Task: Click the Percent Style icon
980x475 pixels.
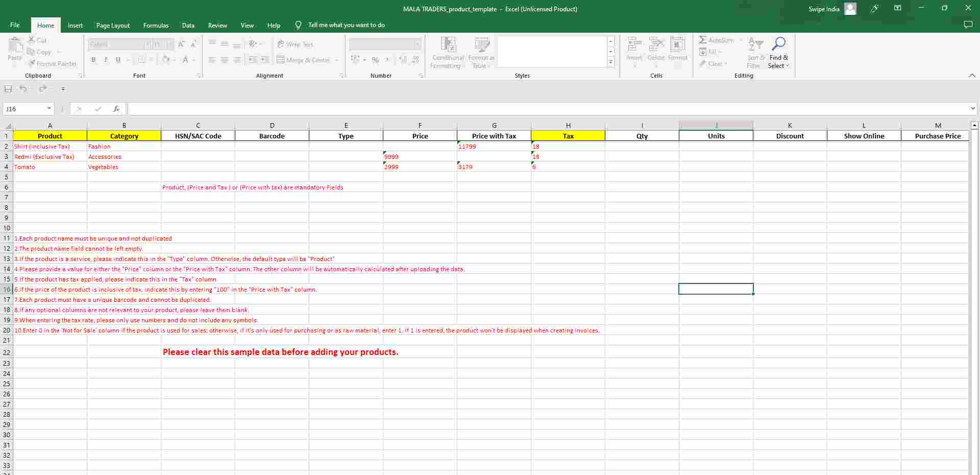Action: (x=375, y=60)
